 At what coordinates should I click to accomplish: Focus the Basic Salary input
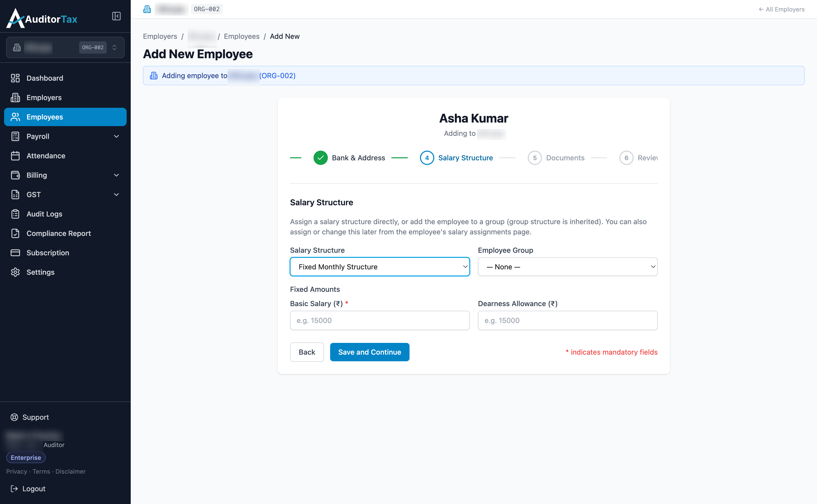(380, 320)
